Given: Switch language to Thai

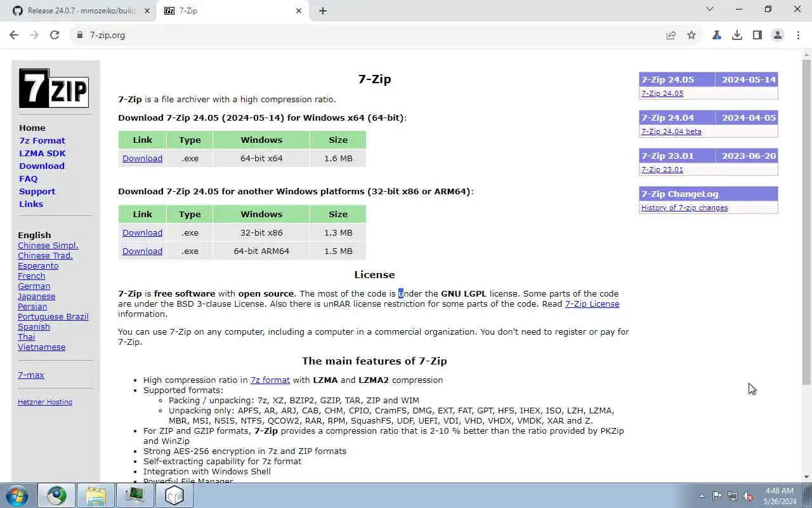Looking at the screenshot, I should pyautogui.click(x=27, y=337).
